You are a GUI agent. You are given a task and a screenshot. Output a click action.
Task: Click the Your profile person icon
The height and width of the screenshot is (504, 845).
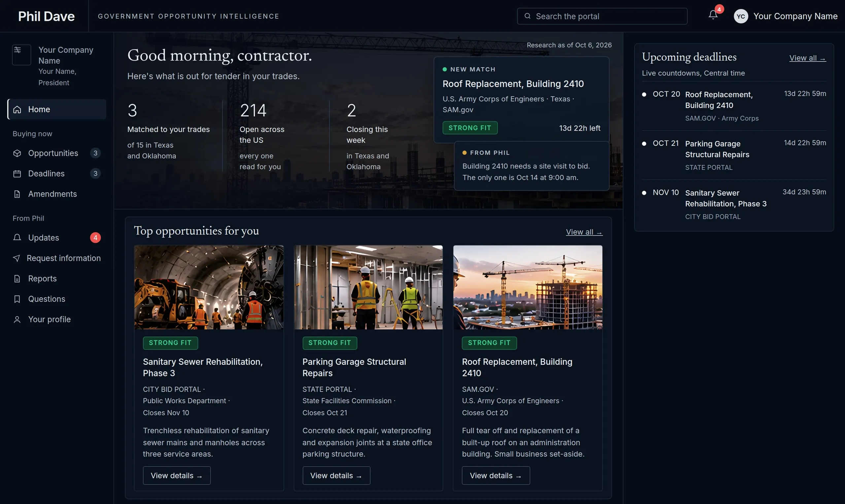(x=17, y=319)
